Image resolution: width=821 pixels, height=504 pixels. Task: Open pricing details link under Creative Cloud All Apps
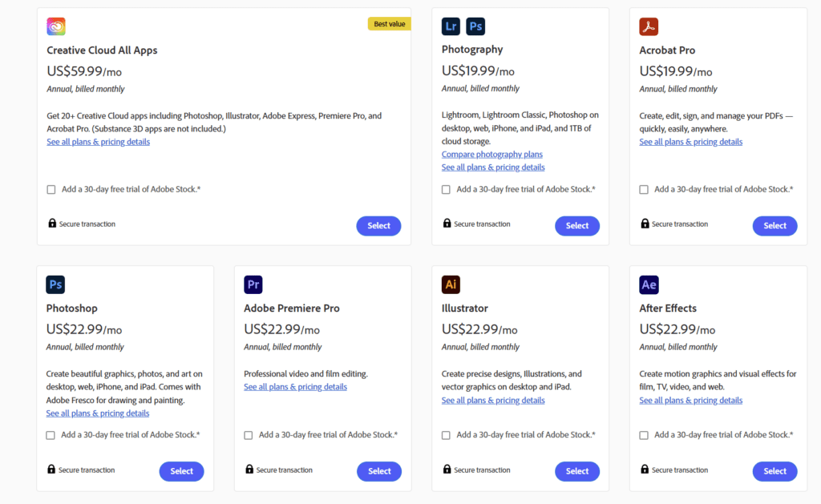click(98, 142)
